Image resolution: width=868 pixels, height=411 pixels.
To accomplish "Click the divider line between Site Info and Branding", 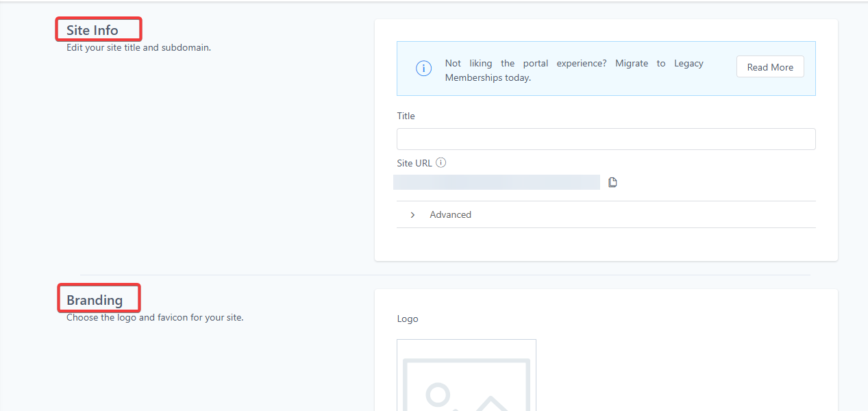I will (445, 275).
